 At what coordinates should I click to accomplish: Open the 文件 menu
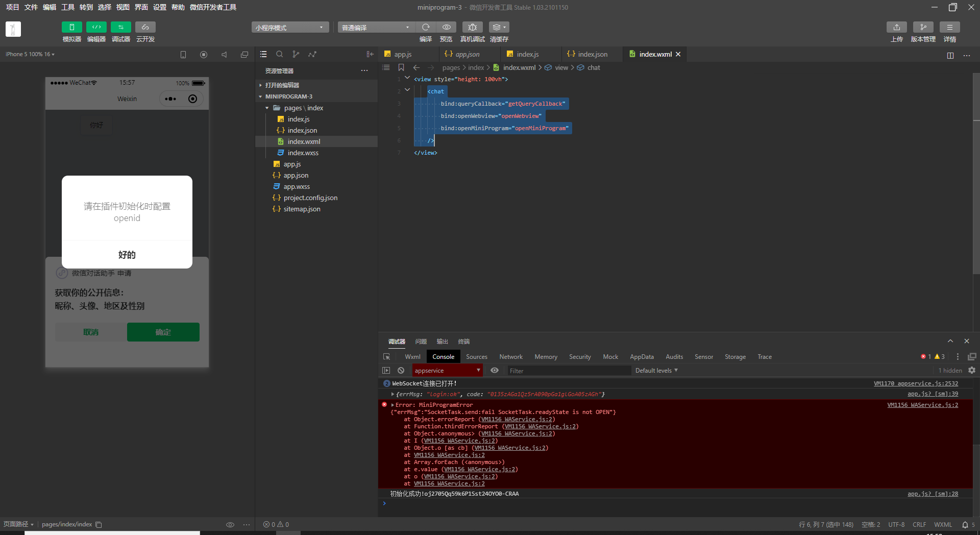coord(31,7)
